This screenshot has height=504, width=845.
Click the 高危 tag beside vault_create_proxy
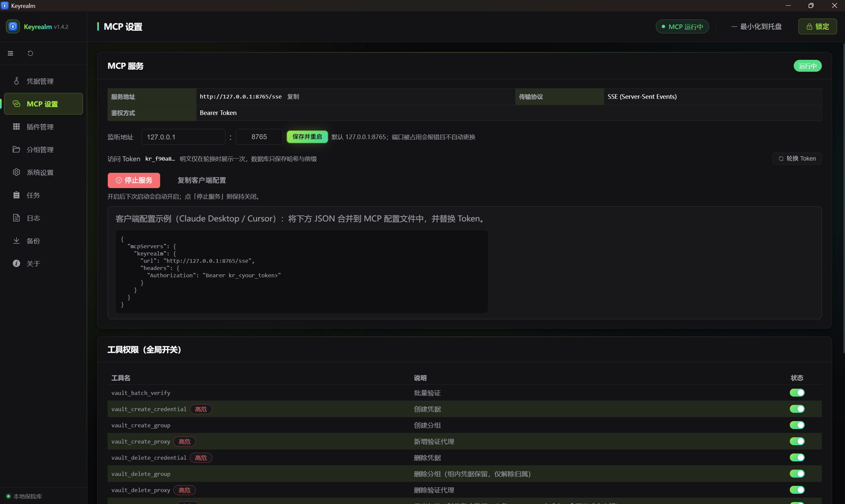click(x=185, y=442)
